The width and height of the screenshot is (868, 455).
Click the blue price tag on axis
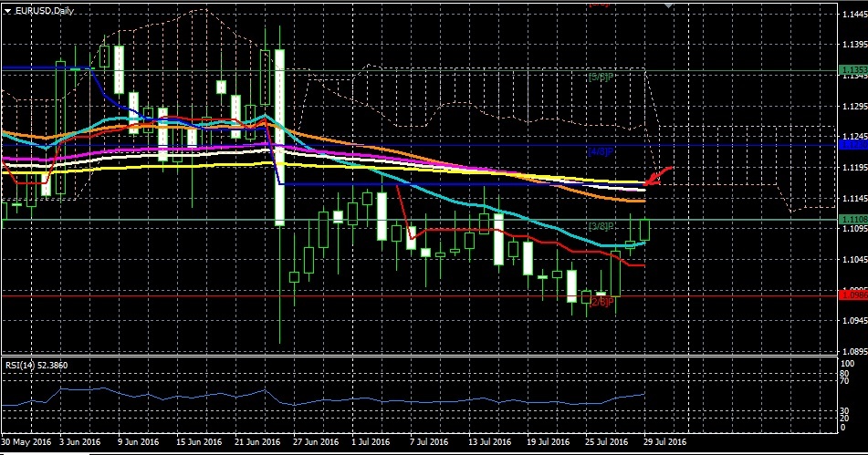(x=854, y=144)
